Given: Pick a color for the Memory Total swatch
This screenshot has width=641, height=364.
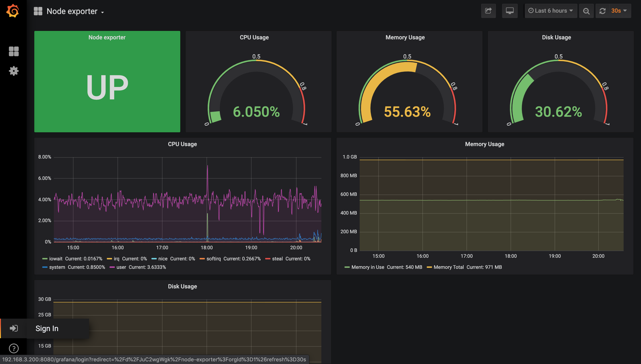Looking at the screenshot, I should click(429, 267).
